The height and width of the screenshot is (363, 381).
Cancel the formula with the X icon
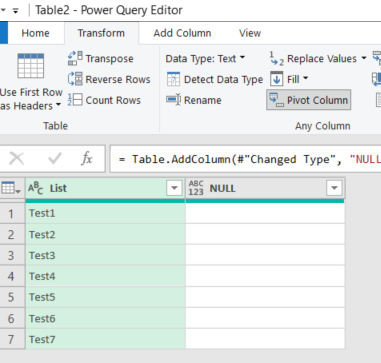[17, 159]
